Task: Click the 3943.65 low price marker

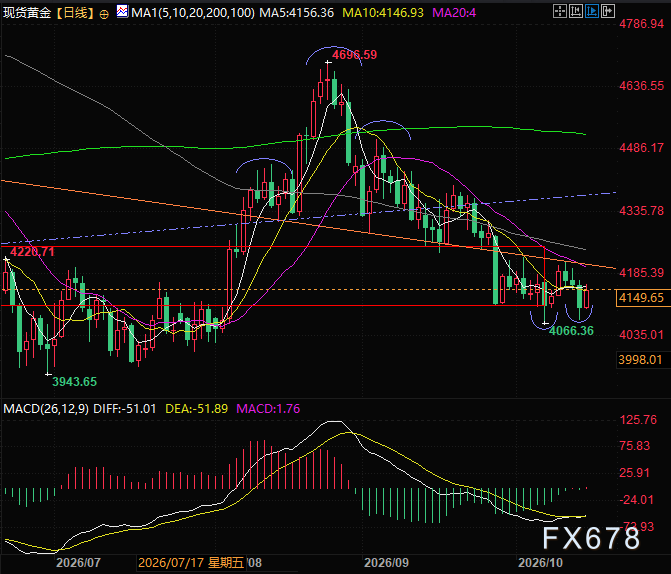Action: (x=74, y=381)
